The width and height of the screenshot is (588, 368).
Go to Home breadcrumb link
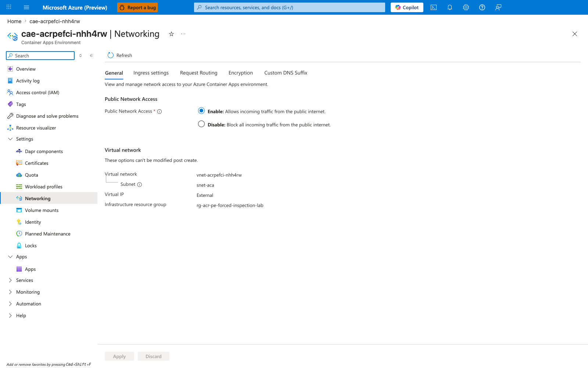[x=14, y=21]
